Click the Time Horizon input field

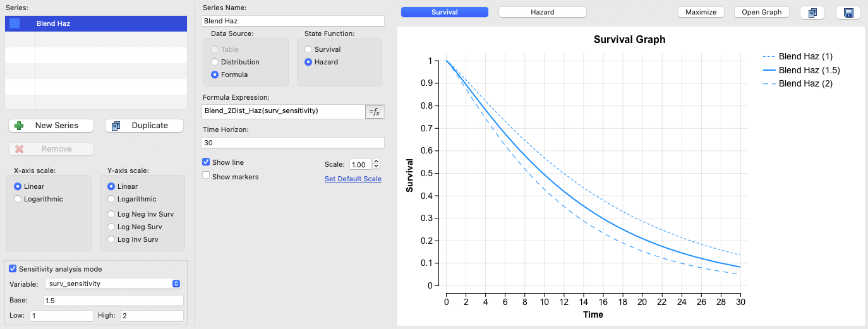(293, 143)
